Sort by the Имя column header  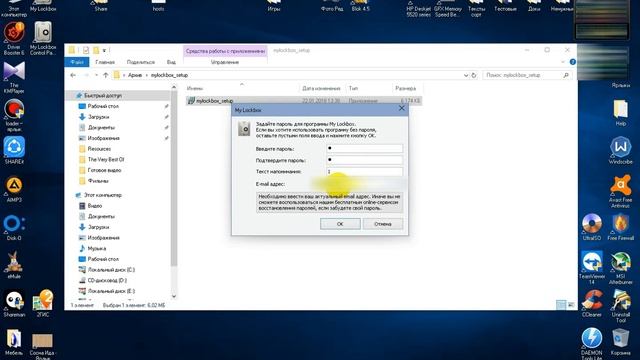point(241,88)
